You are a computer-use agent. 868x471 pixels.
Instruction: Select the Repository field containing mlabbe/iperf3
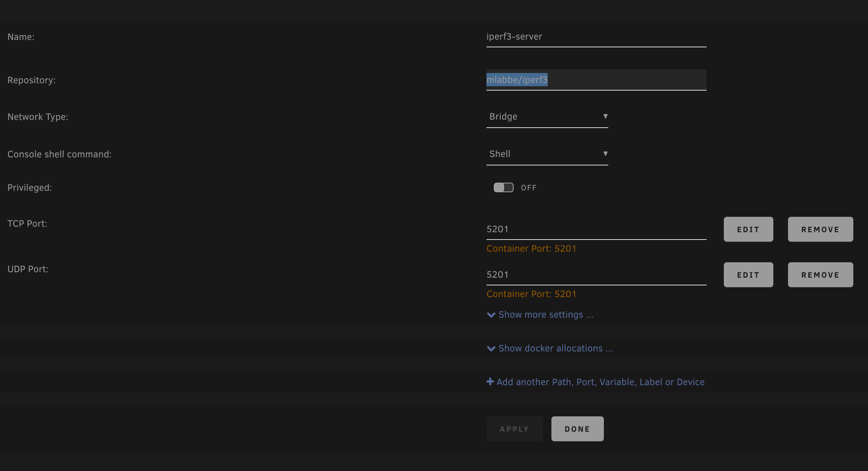pyautogui.click(x=596, y=80)
